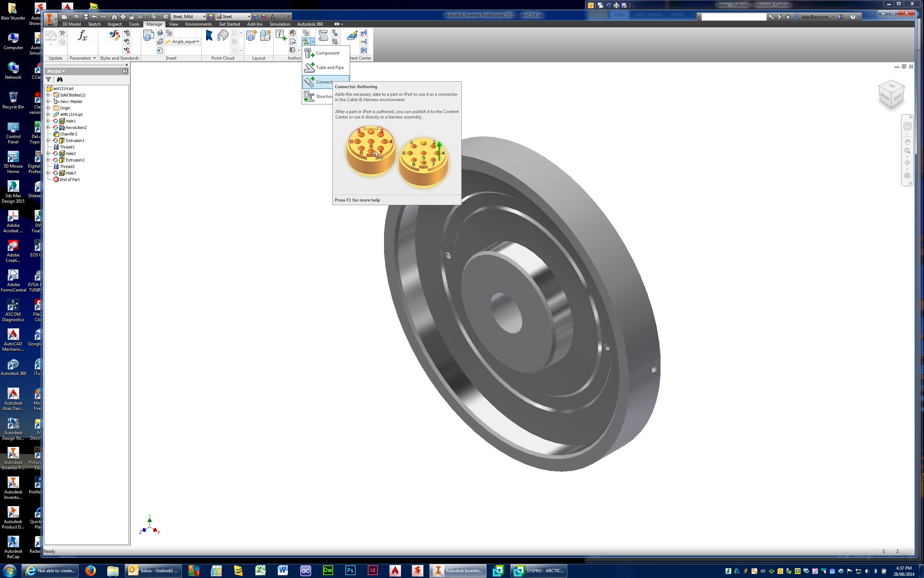Click the blair@arcticm... sign-in account button
Viewport: 924px width, 578px height.
click(x=813, y=17)
